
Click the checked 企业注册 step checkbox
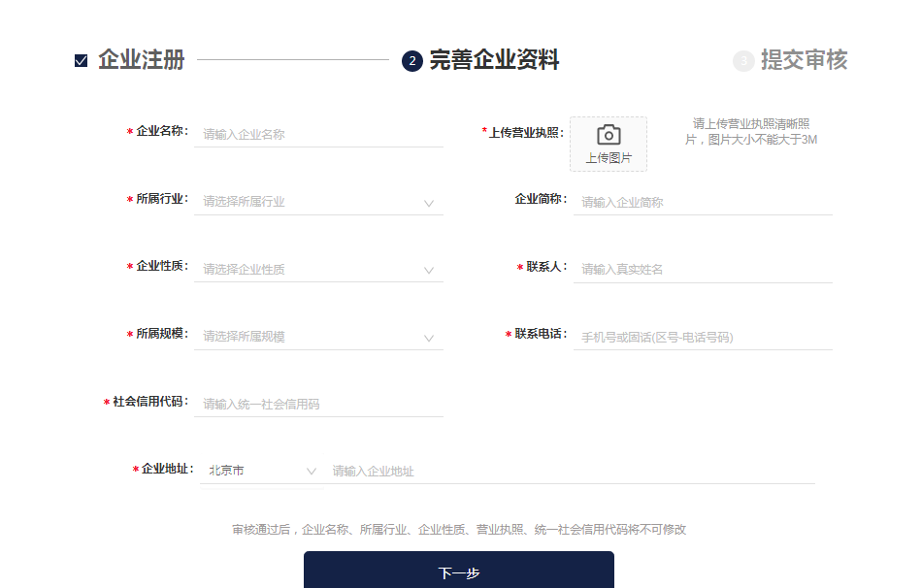[x=82, y=61]
